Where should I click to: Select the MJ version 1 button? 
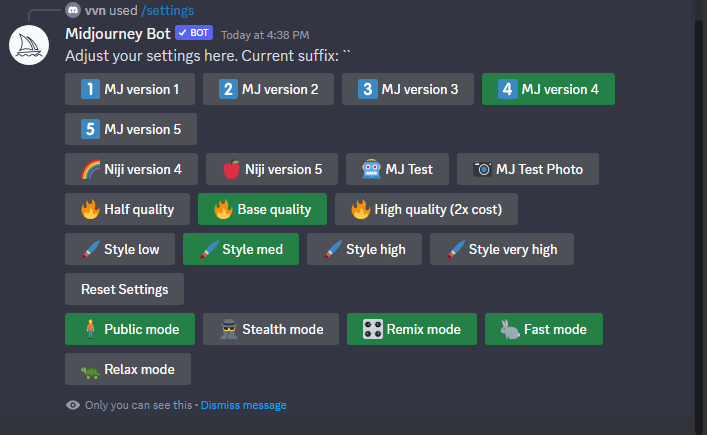130,89
